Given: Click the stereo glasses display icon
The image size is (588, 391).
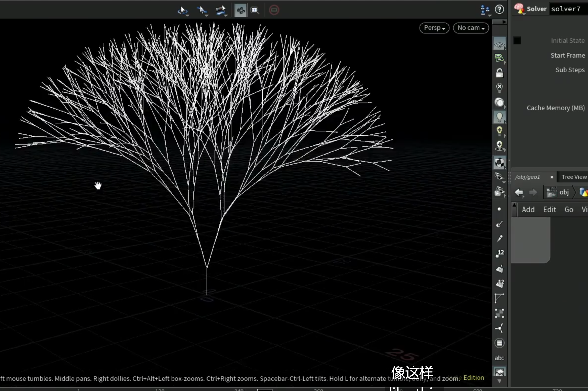Looking at the screenshot, I should pyautogui.click(x=499, y=176).
